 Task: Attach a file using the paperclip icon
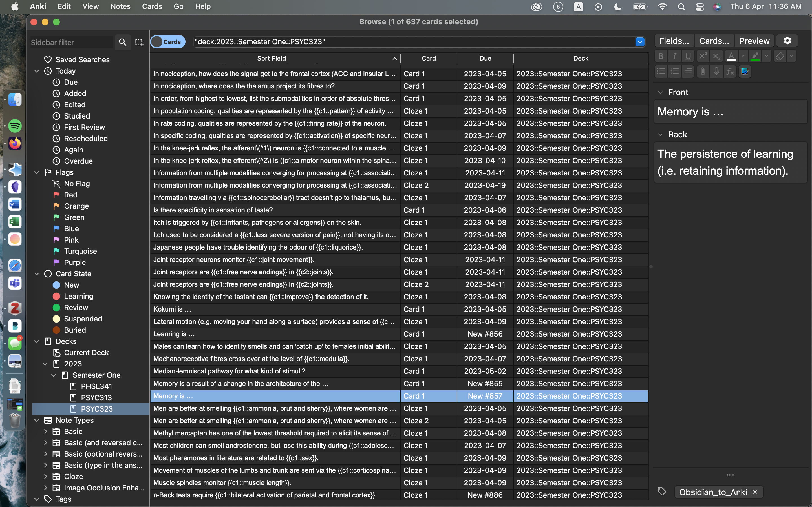(703, 71)
